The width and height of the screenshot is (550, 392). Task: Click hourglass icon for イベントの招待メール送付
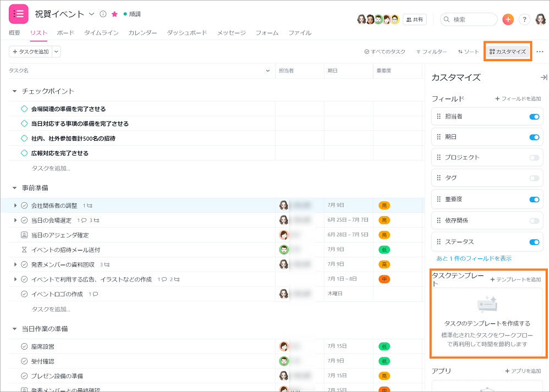(24, 250)
